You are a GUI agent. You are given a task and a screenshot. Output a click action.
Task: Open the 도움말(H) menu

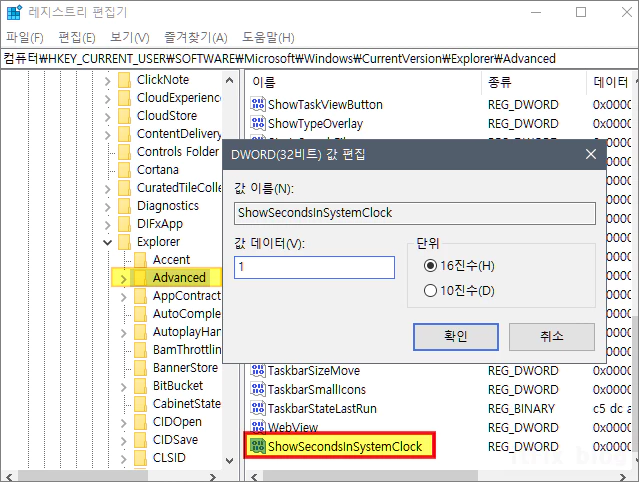click(x=268, y=38)
